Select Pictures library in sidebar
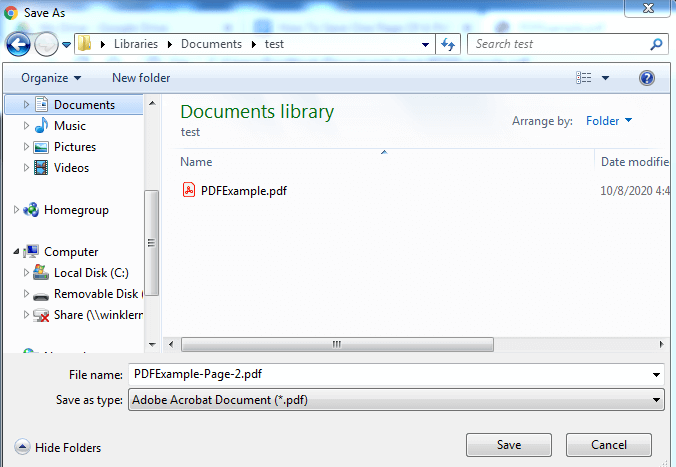Screen dimensions: 676x467 pos(75,147)
